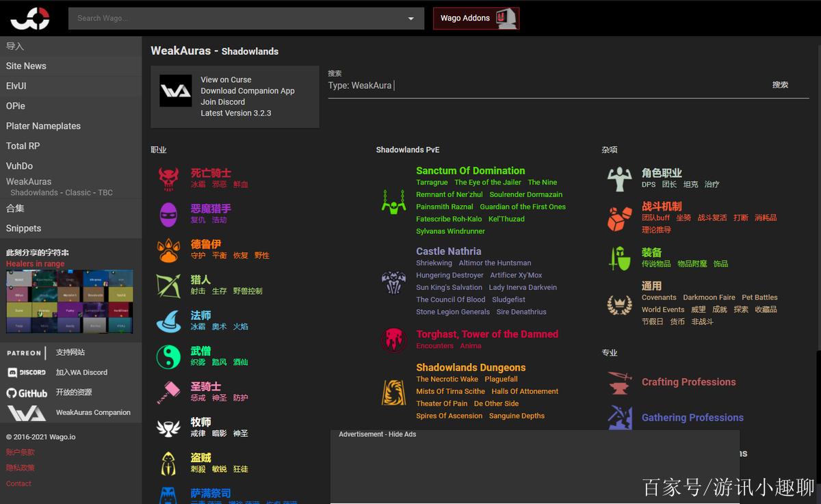This screenshot has width=821, height=504.
Task: Select the Crafting Professions anvil icon
Action: (x=620, y=383)
